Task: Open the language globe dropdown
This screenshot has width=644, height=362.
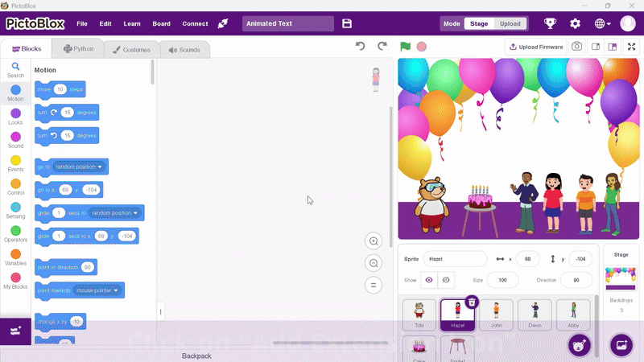Action: pos(602,24)
